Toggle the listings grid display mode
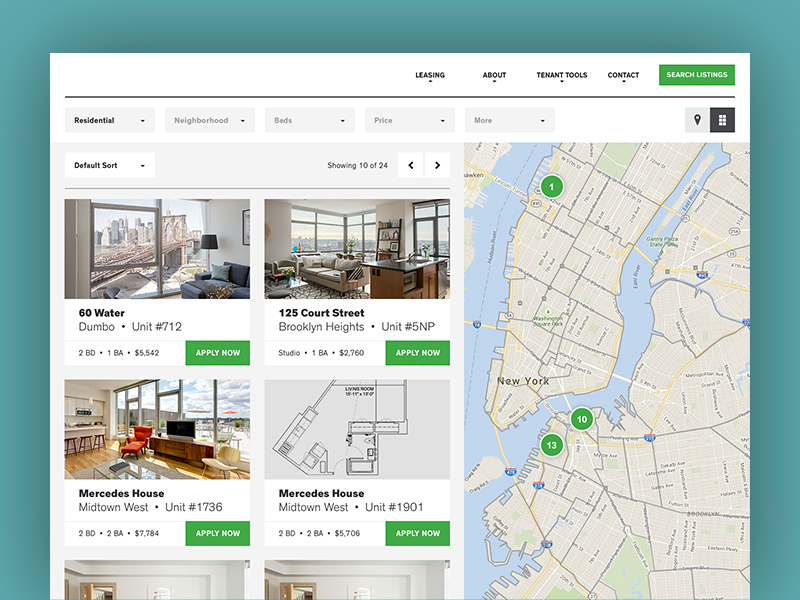The width and height of the screenshot is (800, 600). 724,119
